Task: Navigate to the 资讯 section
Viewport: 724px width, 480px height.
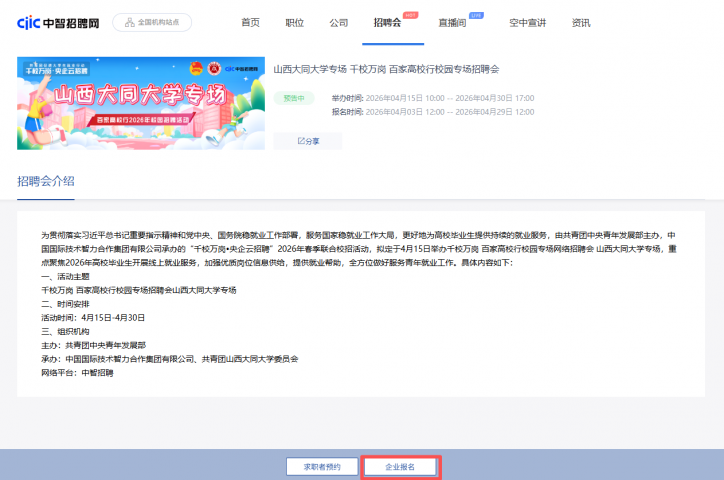Action: tap(581, 22)
